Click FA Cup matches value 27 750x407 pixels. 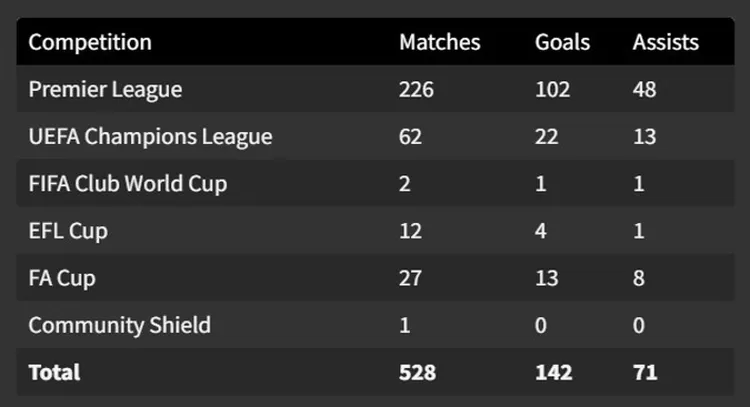[x=410, y=278]
